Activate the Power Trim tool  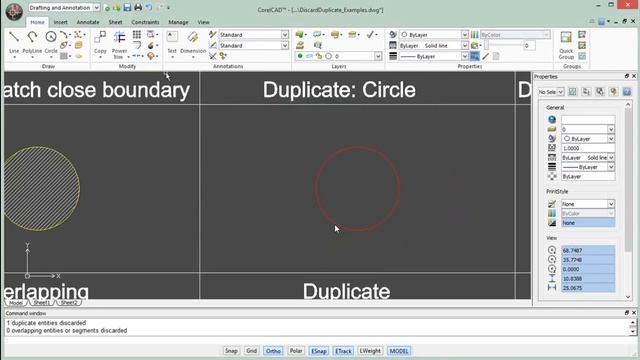[119, 44]
